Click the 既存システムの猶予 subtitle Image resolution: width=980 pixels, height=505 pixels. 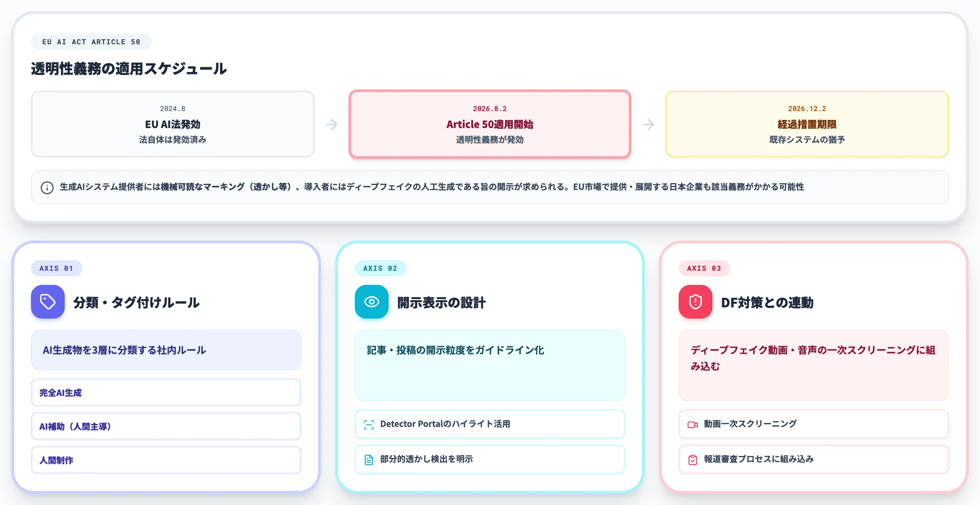806,140
